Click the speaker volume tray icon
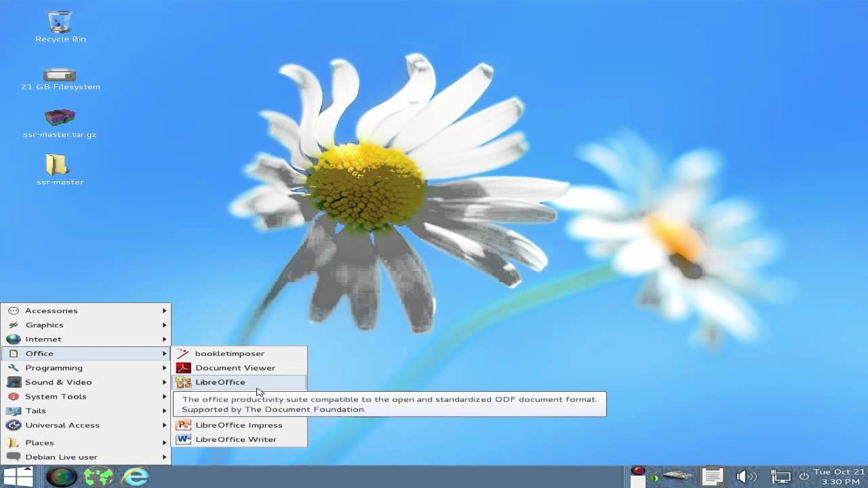Viewport: 868px width, 488px height. [746, 476]
